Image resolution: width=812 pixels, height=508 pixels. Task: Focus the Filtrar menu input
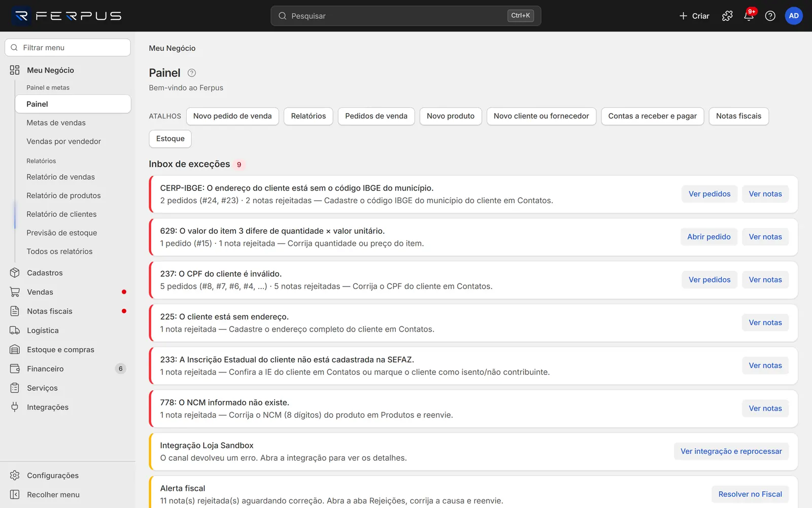[67, 48]
